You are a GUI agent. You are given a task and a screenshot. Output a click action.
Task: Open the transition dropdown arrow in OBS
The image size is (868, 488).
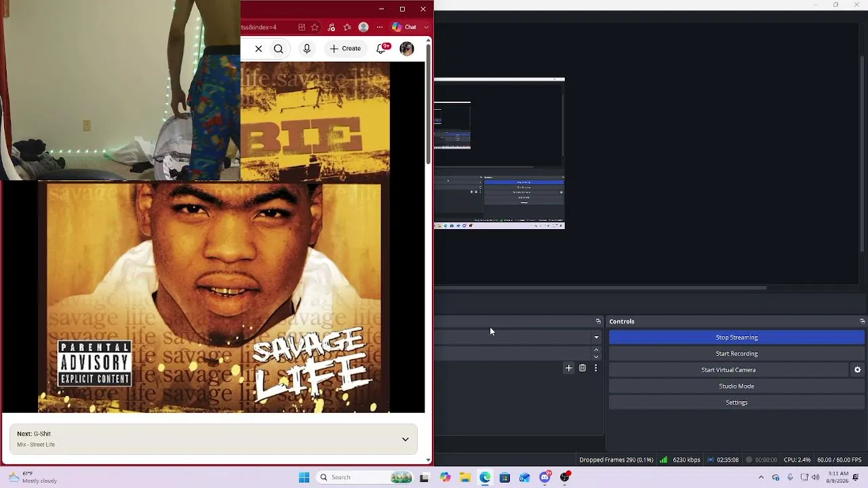click(597, 338)
